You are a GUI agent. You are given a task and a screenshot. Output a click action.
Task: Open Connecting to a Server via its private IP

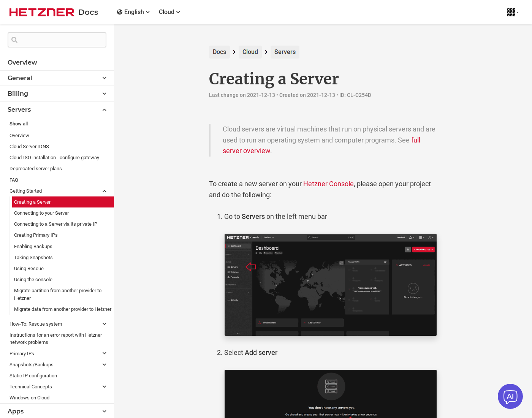[x=56, y=224]
